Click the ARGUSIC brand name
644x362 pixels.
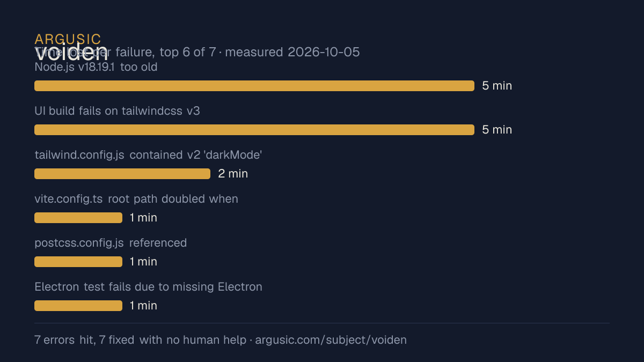pyautogui.click(x=68, y=39)
